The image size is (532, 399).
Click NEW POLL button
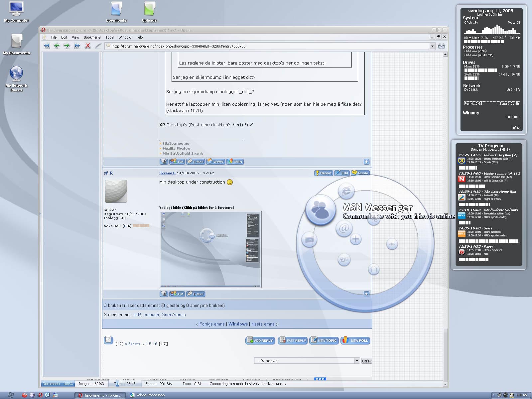click(x=355, y=340)
